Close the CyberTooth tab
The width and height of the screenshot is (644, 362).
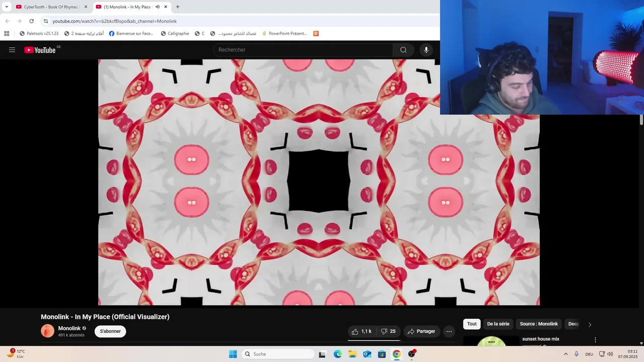[86, 7]
